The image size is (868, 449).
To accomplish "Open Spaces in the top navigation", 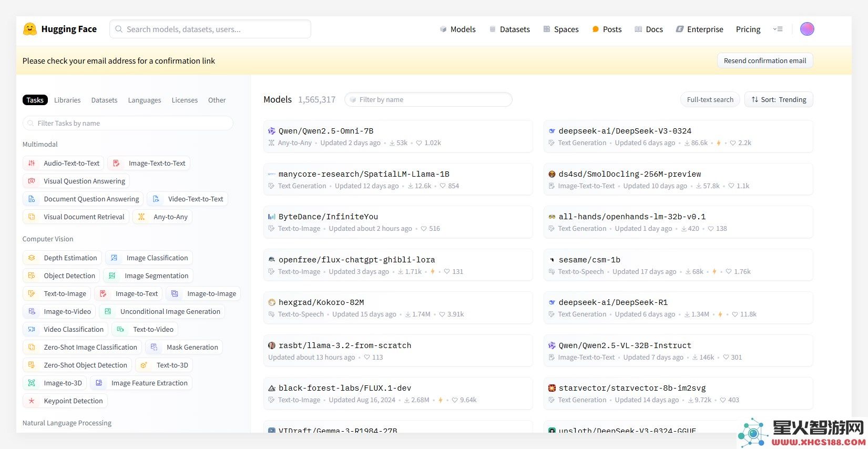I will pyautogui.click(x=560, y=29).
